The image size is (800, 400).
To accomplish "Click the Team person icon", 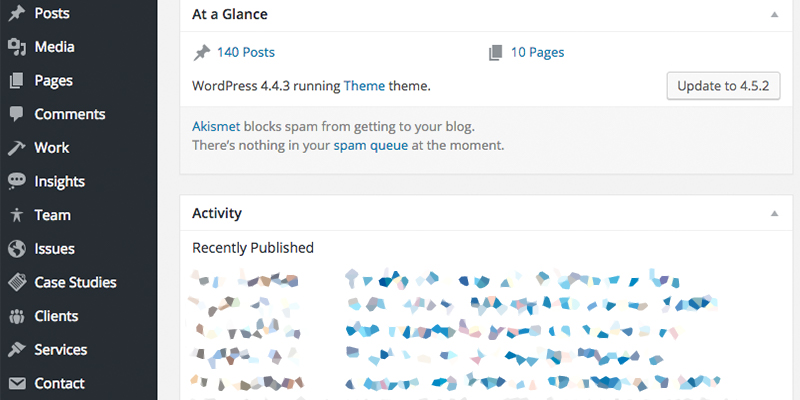I will [17, 215].
